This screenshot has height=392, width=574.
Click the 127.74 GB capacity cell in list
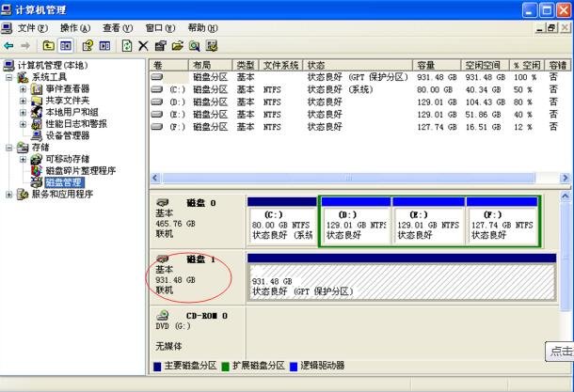437,127
